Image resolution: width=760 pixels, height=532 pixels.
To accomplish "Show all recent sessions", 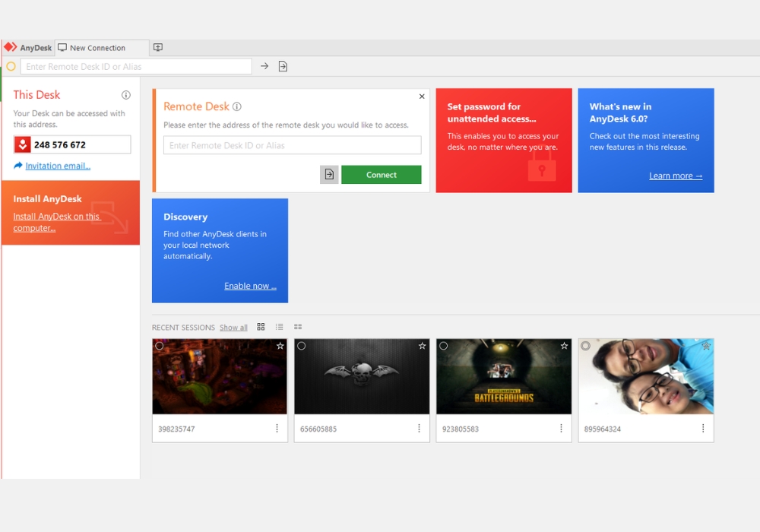I will 233,328.
